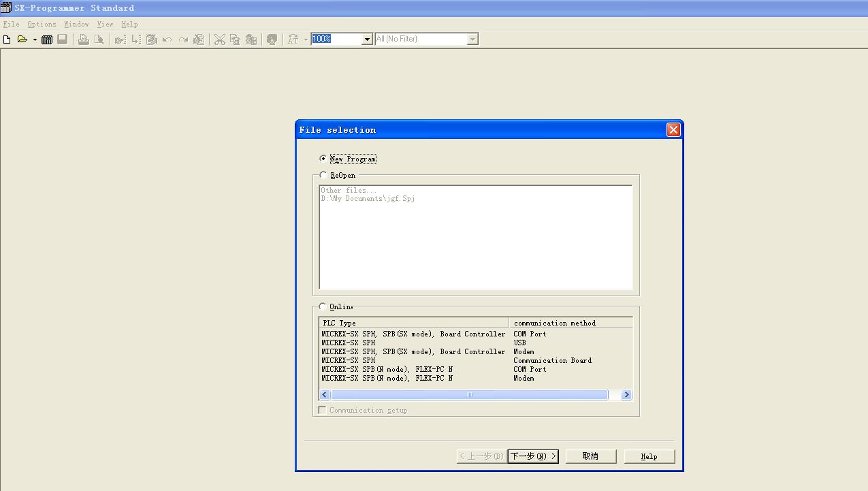This screenshot has height=491, width=868.
Task: Click the Undo arrow icon
Action: tap(167, 39)
